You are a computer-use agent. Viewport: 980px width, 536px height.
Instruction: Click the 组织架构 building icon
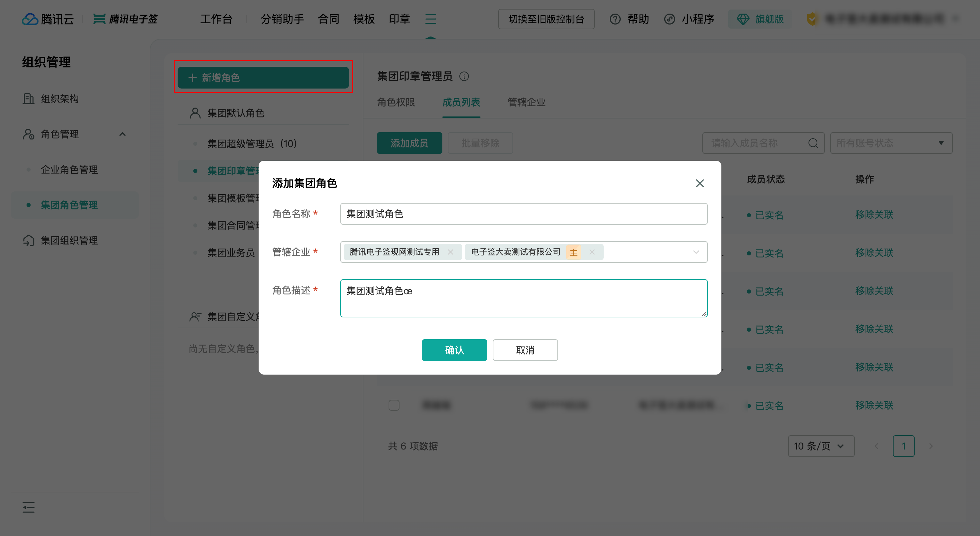29,99
